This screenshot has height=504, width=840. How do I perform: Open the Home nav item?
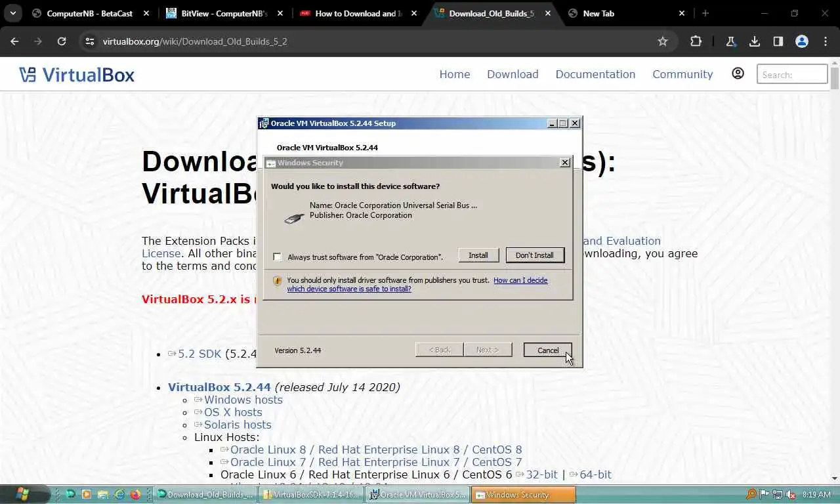455,74
